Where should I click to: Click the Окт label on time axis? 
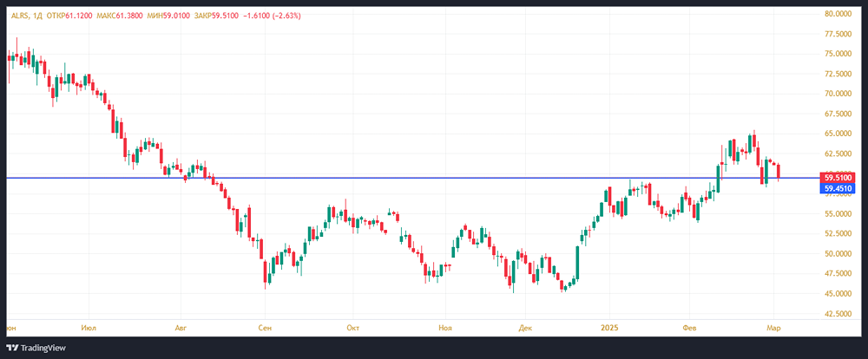[352, 328]
